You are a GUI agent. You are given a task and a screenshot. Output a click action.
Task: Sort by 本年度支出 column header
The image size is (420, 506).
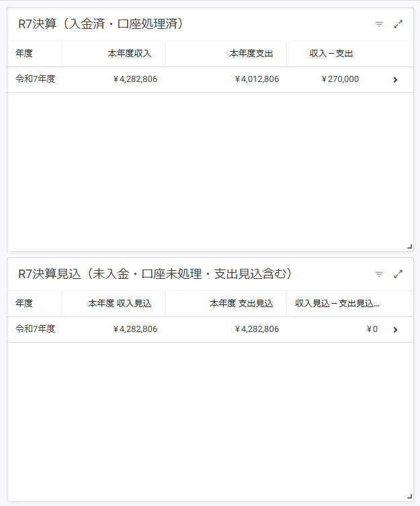coord(251,54)
